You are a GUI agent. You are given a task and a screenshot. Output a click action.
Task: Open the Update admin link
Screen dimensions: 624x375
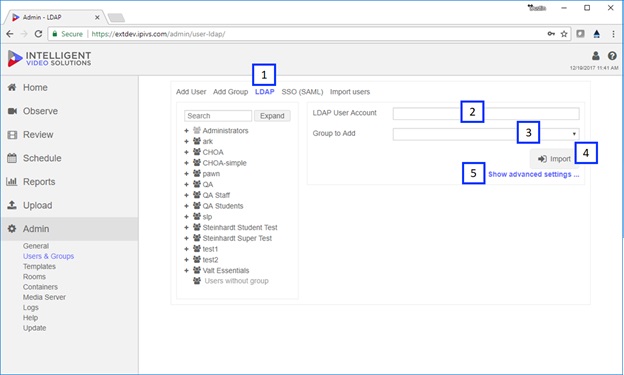(x=34, y=328)
